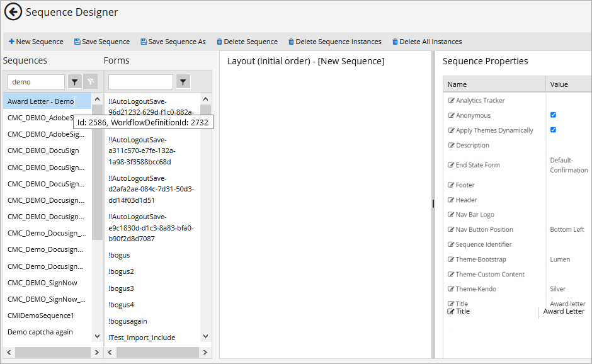Toggle the Anonymous checkbox
592x364 pixels.
(x=553, y=115)
